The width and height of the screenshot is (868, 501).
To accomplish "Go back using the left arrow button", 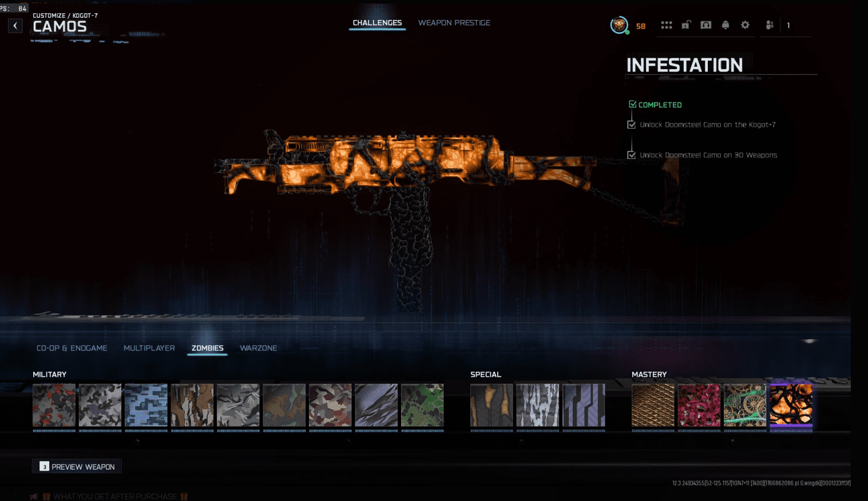I will click(15, 26).
